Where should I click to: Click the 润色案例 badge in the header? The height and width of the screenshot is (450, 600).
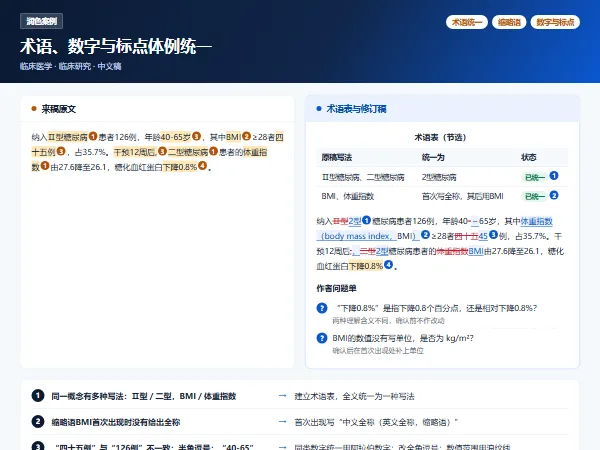[41, 21]
